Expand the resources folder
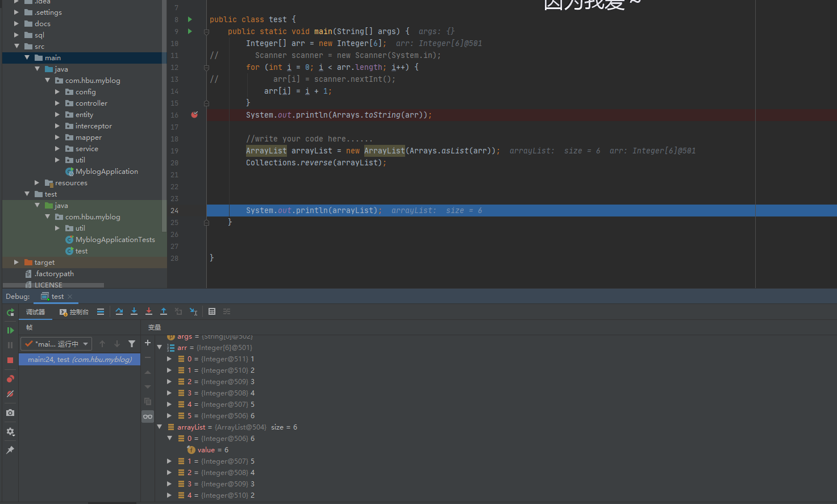 [x=37, y=182]
